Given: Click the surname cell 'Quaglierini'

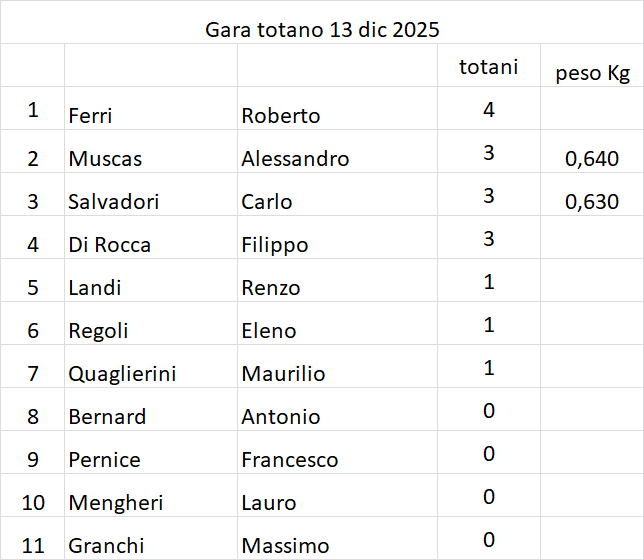Looking at the screenshot, I should click(x=122, y=373).
